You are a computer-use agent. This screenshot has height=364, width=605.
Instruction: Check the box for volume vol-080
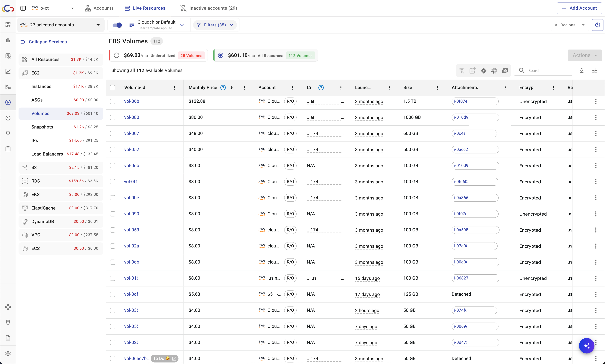(113, 117)
